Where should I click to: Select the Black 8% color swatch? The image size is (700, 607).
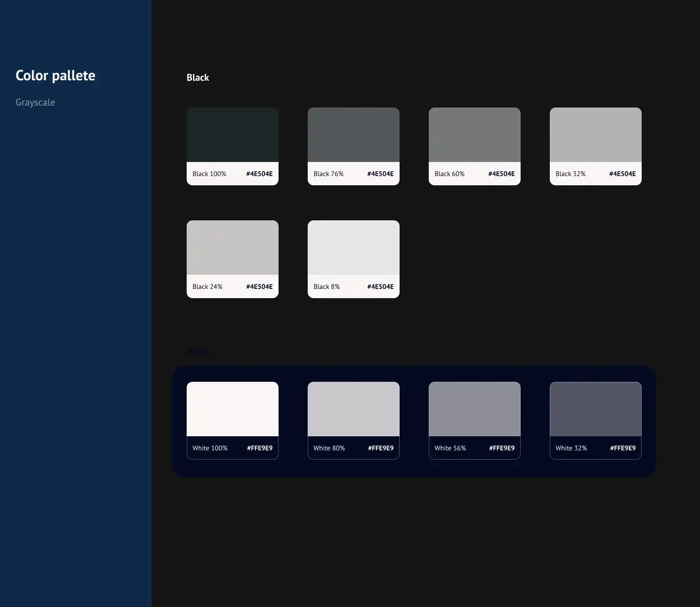tap(353, 259)
